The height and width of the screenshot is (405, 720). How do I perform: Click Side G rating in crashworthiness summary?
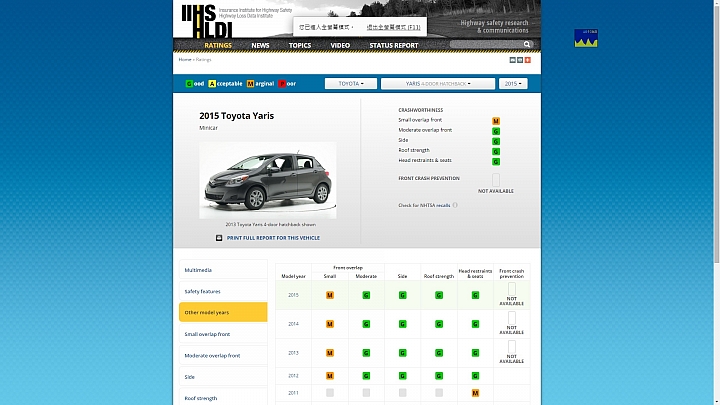tap(496, 141)
